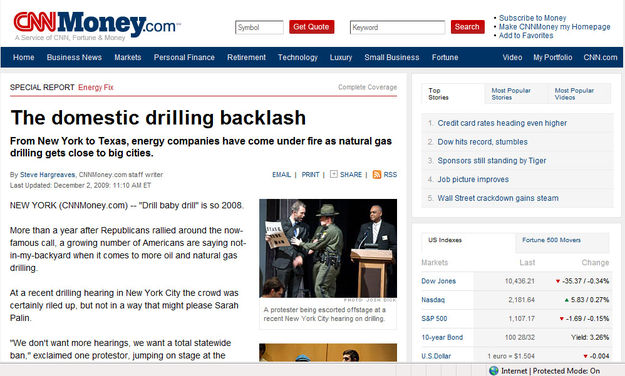The height and width of the screenshot is (376, 625).
Task: Click the red Search button
Action: pos(467,27)
